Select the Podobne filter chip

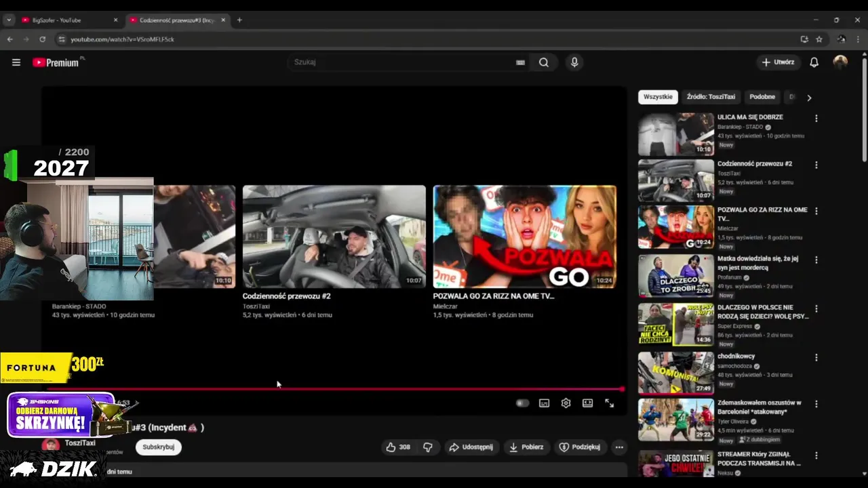(x=762, y=97)
